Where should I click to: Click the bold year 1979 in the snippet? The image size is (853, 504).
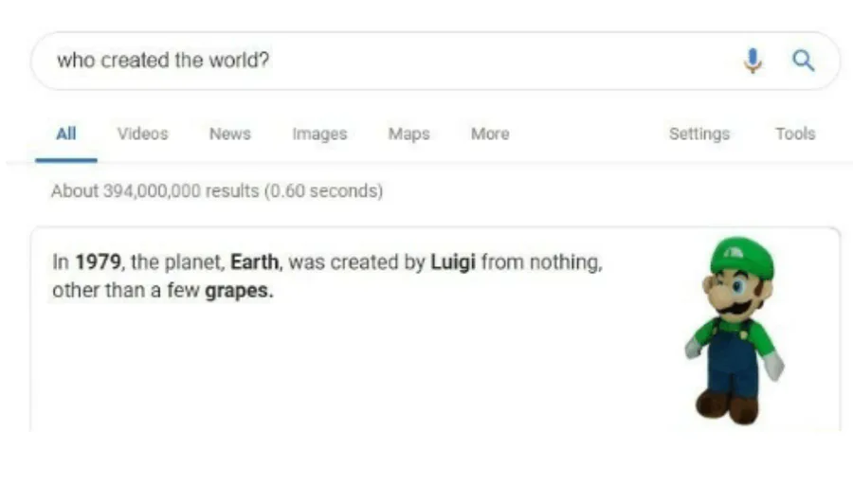pos(99,262)
